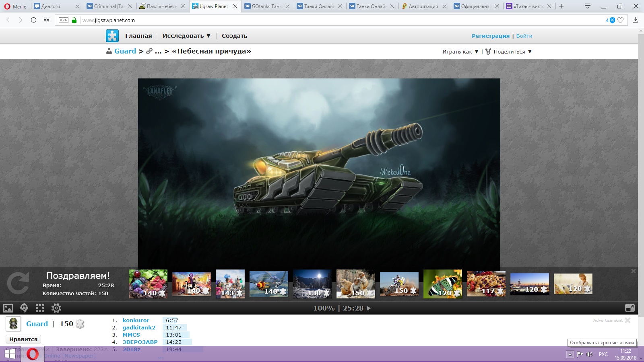This screenshot has width=644, height=362.
Task: Switch to the Crimminal tab
Action: [x=109, y=6]
